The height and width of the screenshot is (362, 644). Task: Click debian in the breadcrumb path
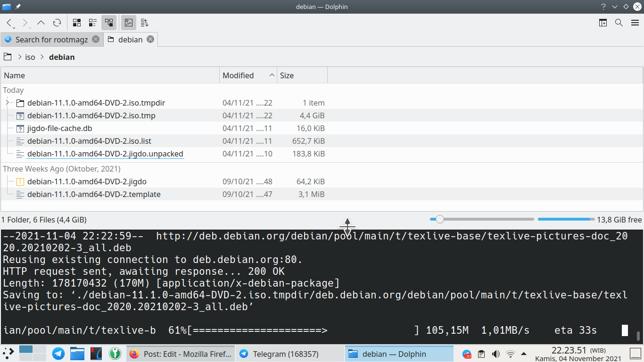coord(62,57)
